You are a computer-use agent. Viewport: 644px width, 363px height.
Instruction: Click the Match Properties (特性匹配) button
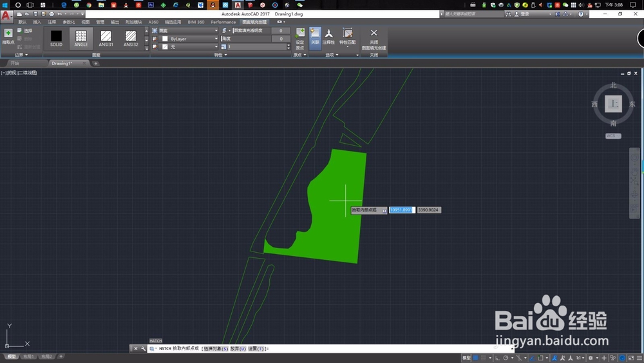click(x=348, y=37)
